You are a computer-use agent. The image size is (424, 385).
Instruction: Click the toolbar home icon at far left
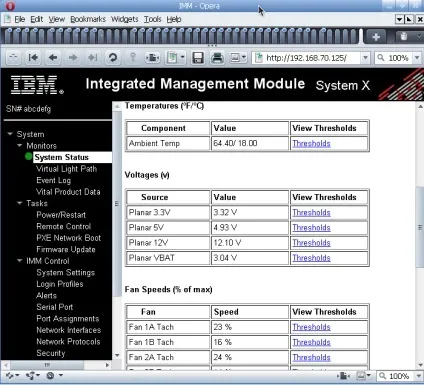click(x=13, y=58)
